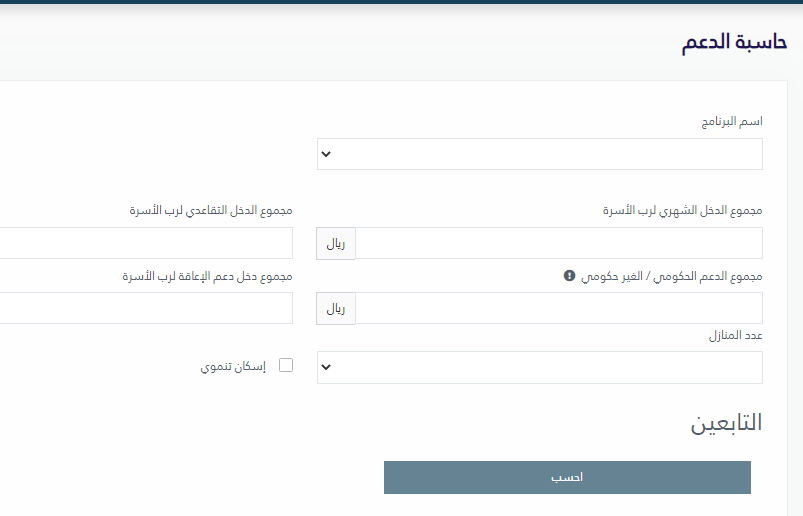Viewport: 803px width, 516px height.
Task: Click the التابعين section heading
Action: coord(726,423)
